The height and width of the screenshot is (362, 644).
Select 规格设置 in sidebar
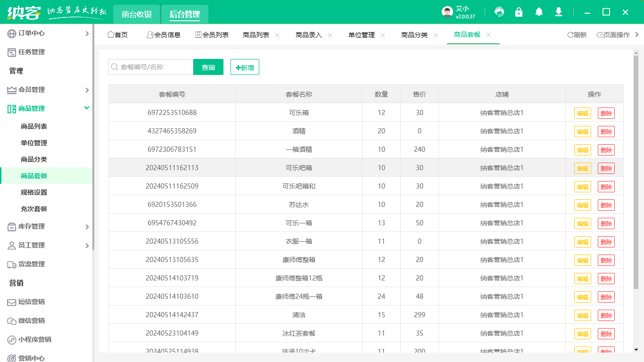[x=34, y=192]
